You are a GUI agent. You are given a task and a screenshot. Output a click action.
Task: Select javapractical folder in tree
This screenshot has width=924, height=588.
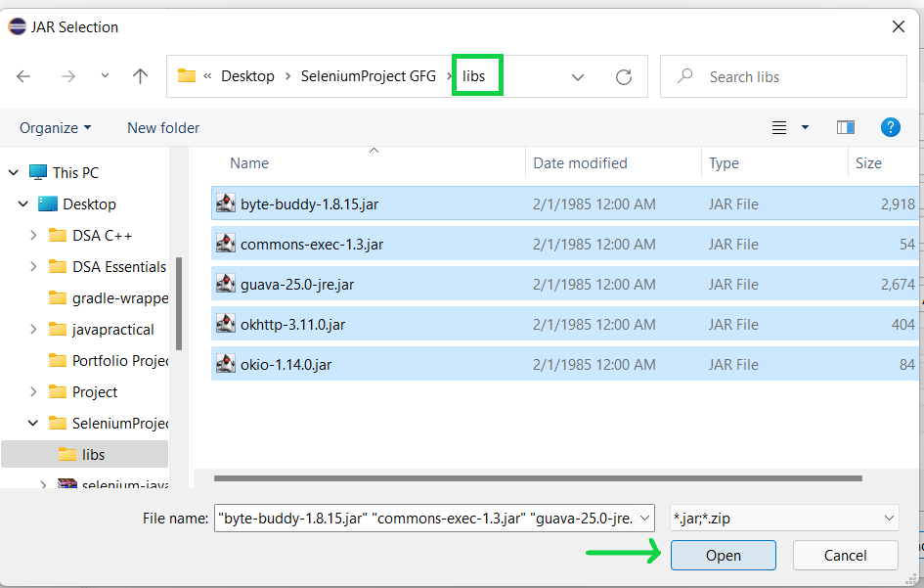(113, 329)
